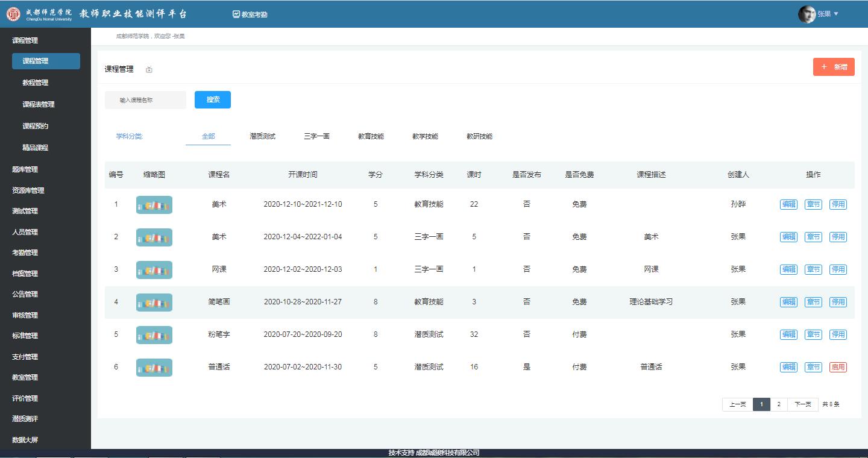Enable the 普通话 course with 启用
This screenshot has width=868, height=458.
(838, 367)
